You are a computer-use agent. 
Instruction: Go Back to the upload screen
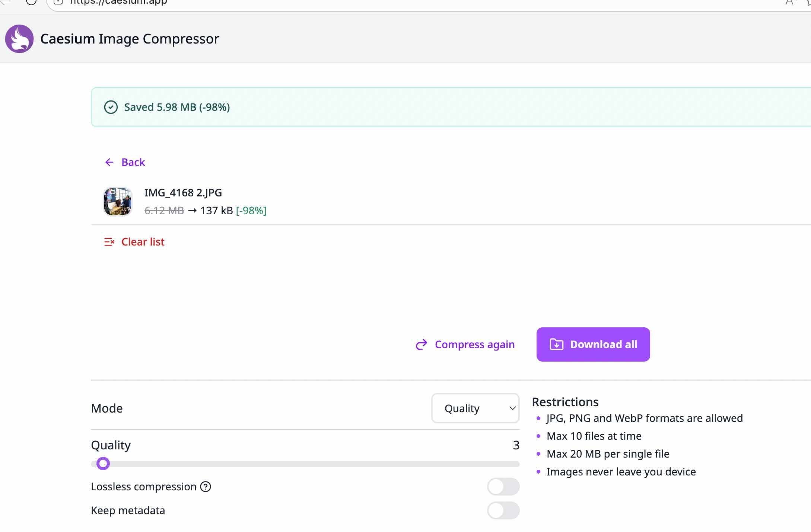(x=133, y=162)
